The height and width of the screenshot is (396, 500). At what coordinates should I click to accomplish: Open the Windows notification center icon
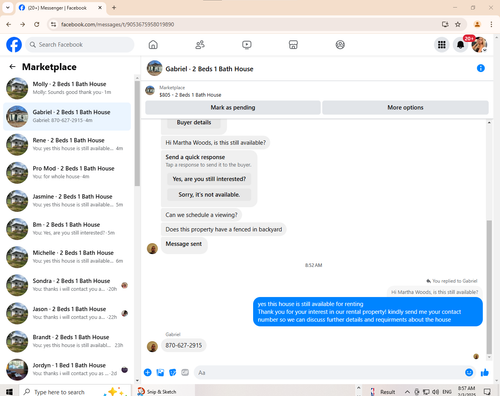click(487, 392)
